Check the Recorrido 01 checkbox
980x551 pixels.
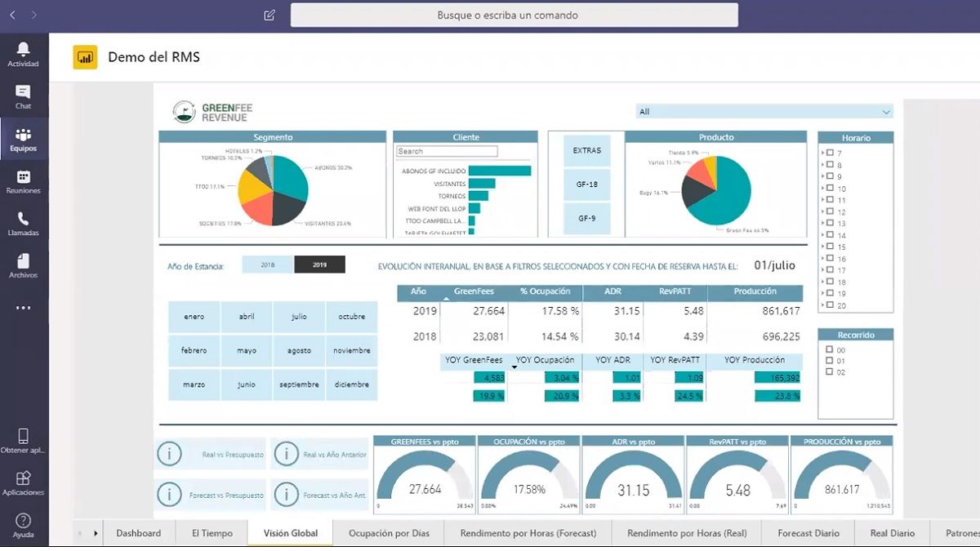pos(830,361)
